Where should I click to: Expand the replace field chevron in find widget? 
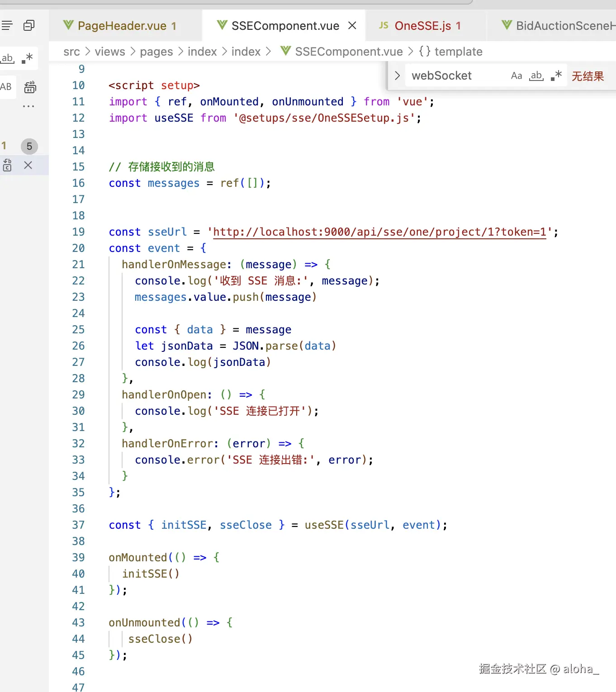tap(397, 76)
